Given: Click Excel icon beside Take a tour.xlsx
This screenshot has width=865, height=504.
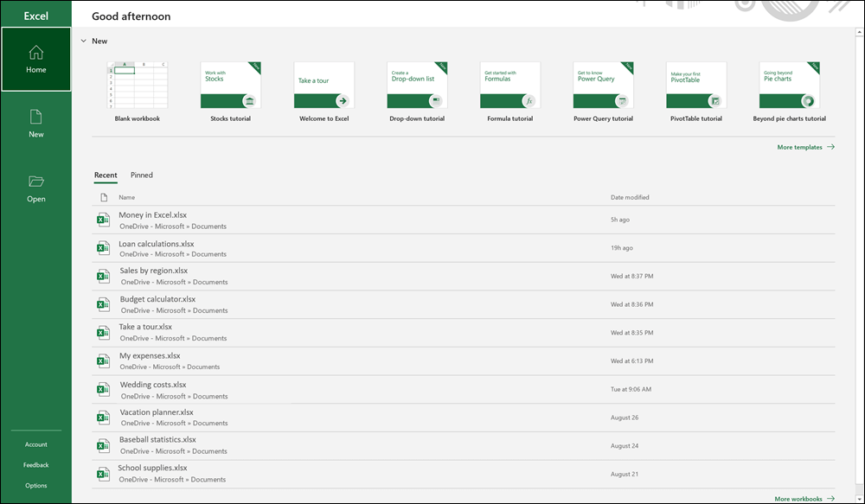Looking at the screenshot, I should [103, 333].
